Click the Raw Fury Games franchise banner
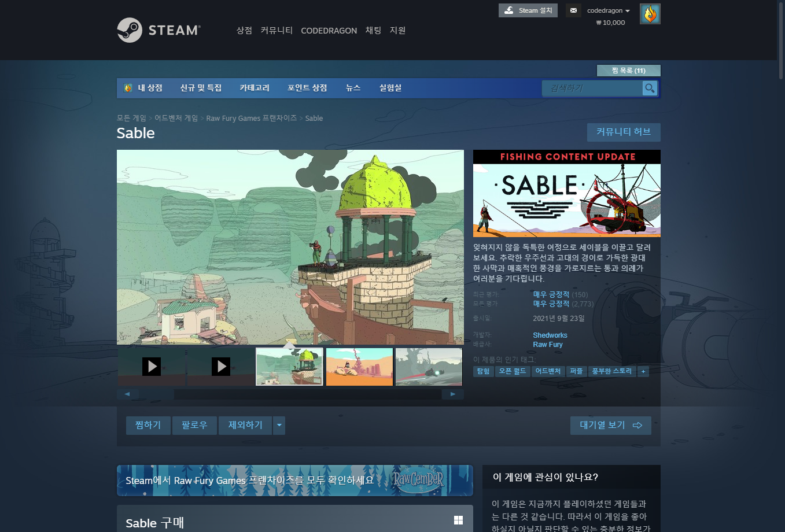The width and height of the screenshot is (785, 532). click(x=295, y=481)
